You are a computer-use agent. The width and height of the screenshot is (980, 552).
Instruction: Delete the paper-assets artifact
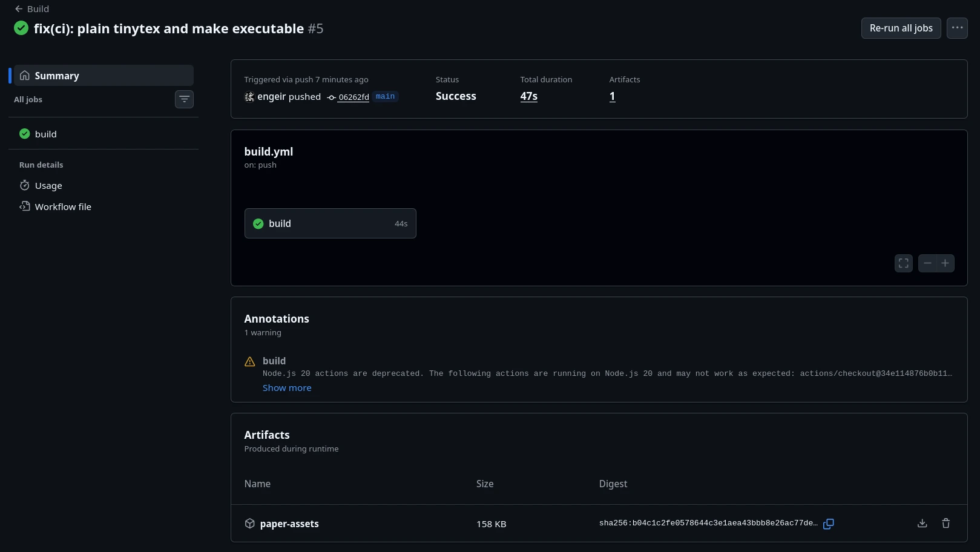tap(945, 524)
